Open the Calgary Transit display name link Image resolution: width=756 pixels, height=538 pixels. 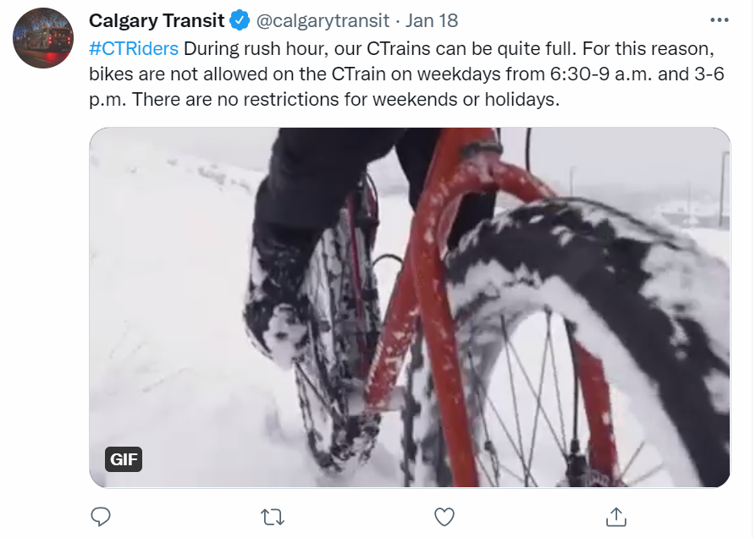[x=157, y=20]
